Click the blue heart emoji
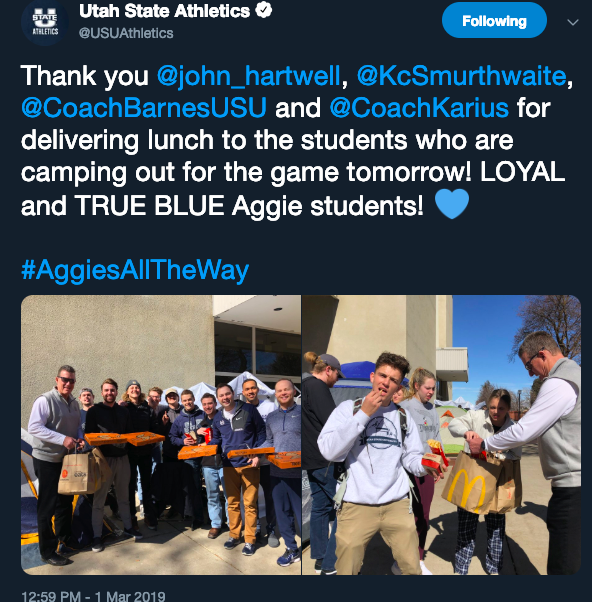Screen dimensions: 592x602 [x=452, y=204]
